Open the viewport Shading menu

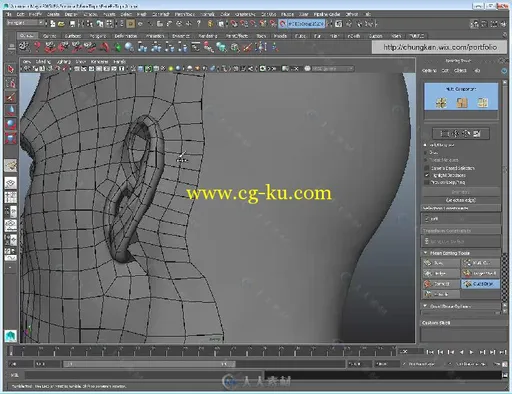(x=43, y=62)
